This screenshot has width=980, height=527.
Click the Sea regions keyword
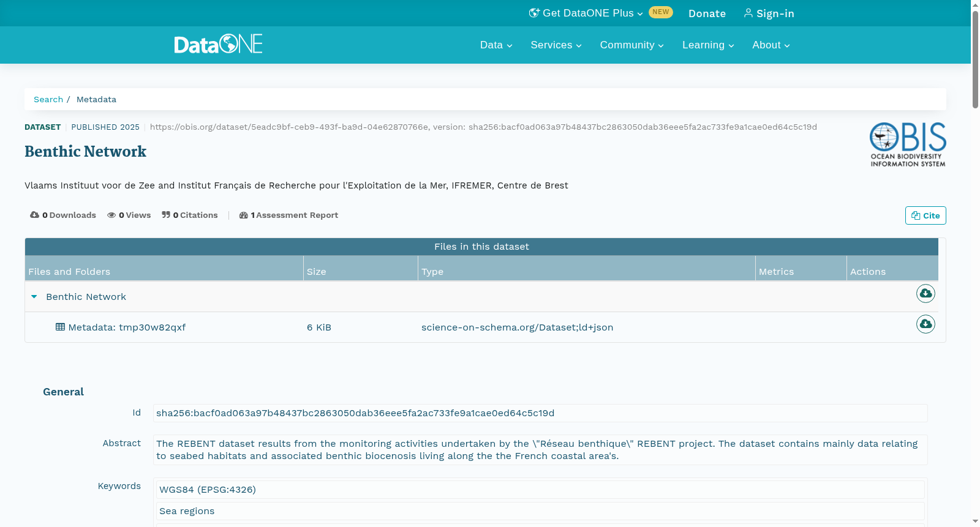[x=540, y=511]
